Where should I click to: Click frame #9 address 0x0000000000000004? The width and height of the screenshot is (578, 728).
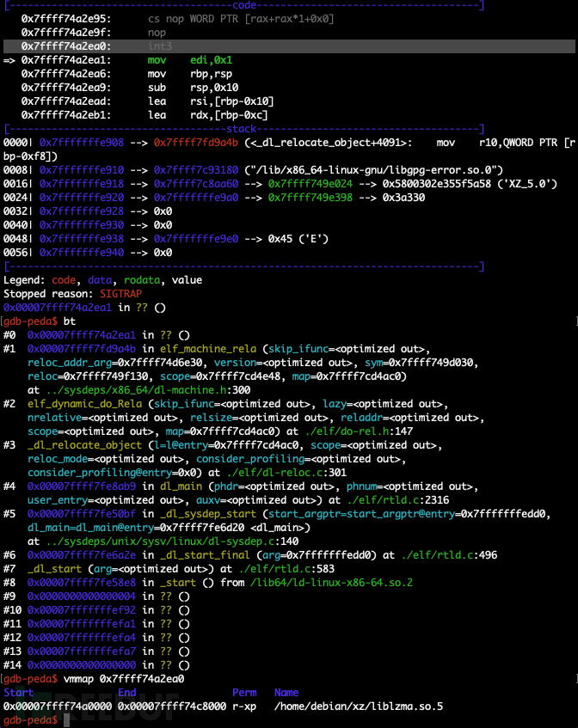coord(82,596)
